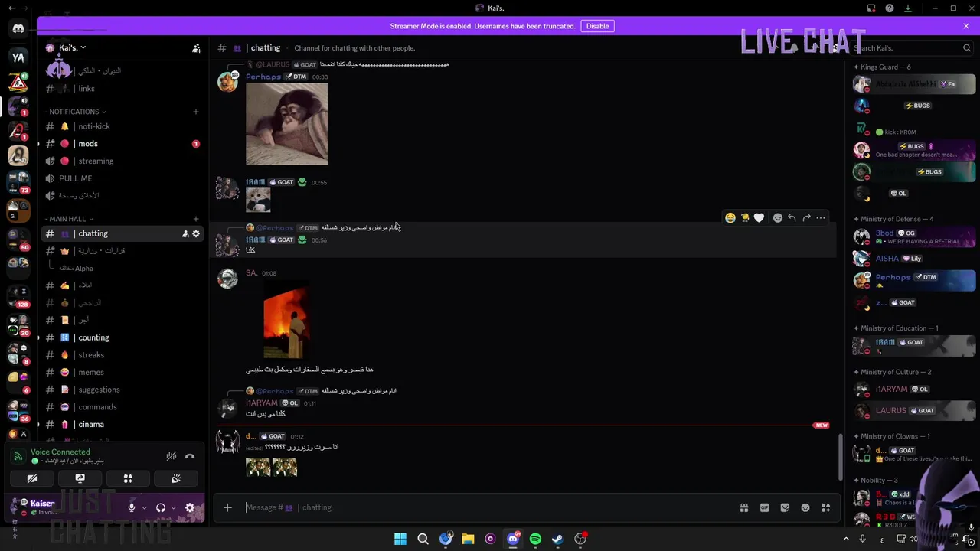This screenshot has height=551, width=980.
Task: Reply to the hovered message
Action: coord(792,218)
